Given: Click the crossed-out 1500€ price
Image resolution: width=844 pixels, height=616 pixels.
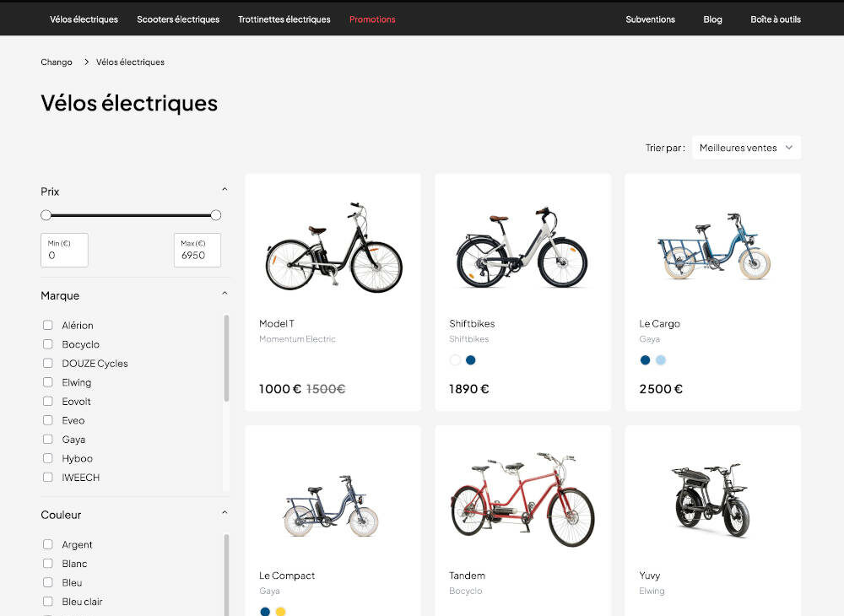Looking at the screenshot, I should 326,389.
